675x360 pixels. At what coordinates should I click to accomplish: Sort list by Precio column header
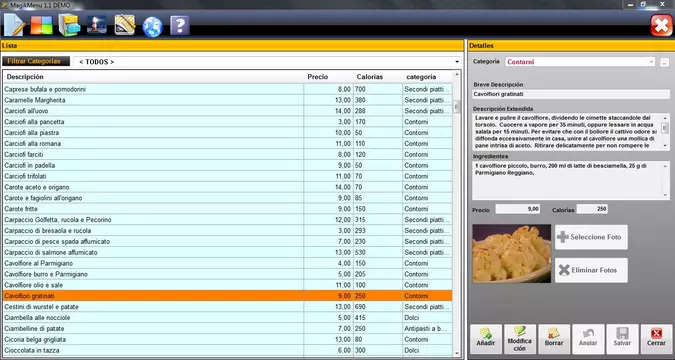[317, 77]
